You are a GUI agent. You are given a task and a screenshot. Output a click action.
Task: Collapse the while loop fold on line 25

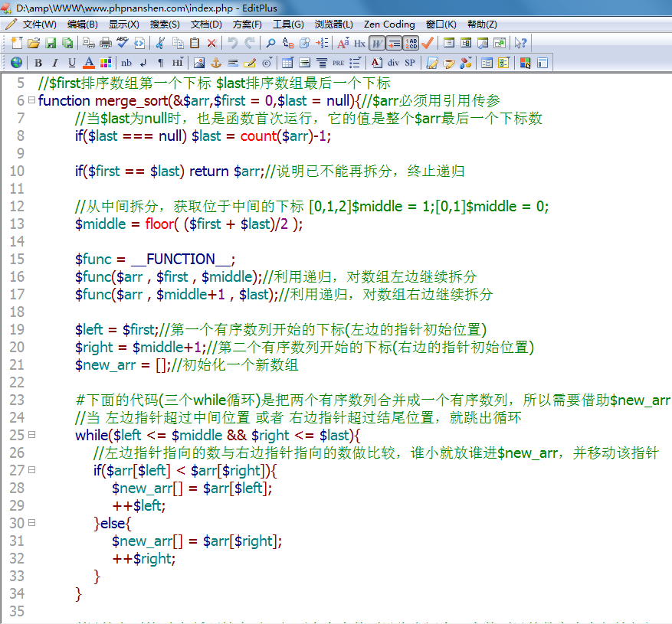pos(31,435)
